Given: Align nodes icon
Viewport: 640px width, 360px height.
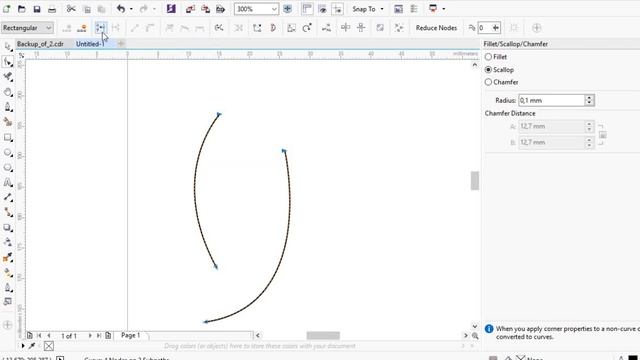Looking at the screenshot, I should (326, 28).
